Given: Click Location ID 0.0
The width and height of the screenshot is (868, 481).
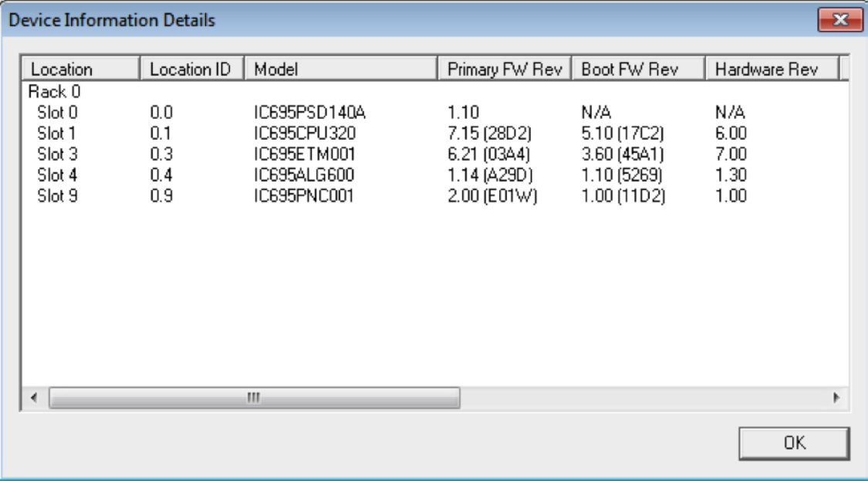Looking at the screenshot, I should click(161, 113).
